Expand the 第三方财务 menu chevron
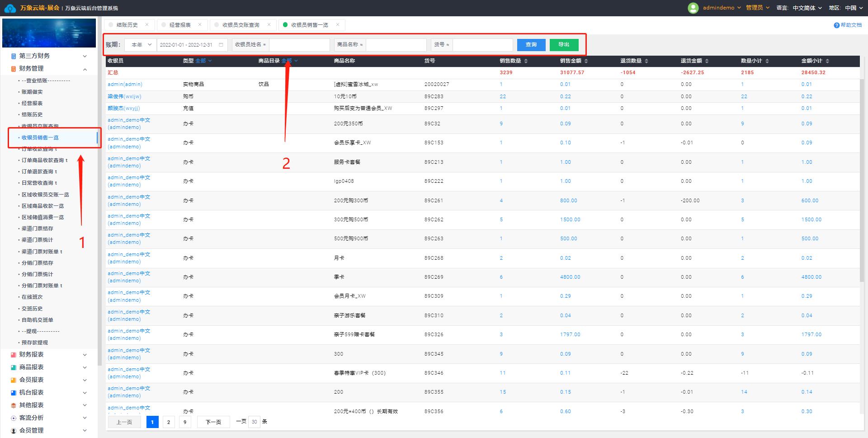This screenshot has height=438, width=868. click(85, 56)
